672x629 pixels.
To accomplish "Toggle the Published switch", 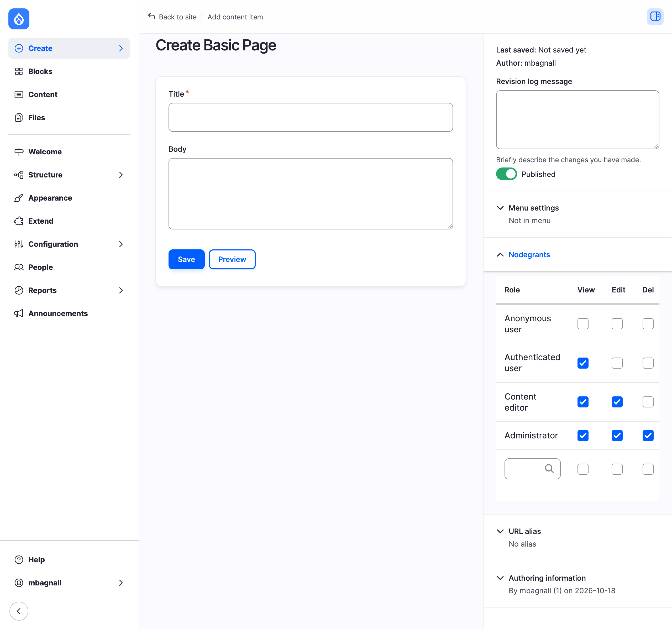I will pyautogui.click(x=506, y=174).
